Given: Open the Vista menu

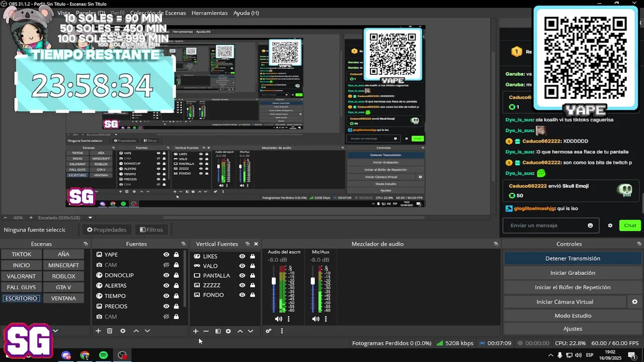Looking at the screenshot, I should (x=64, y=13).
